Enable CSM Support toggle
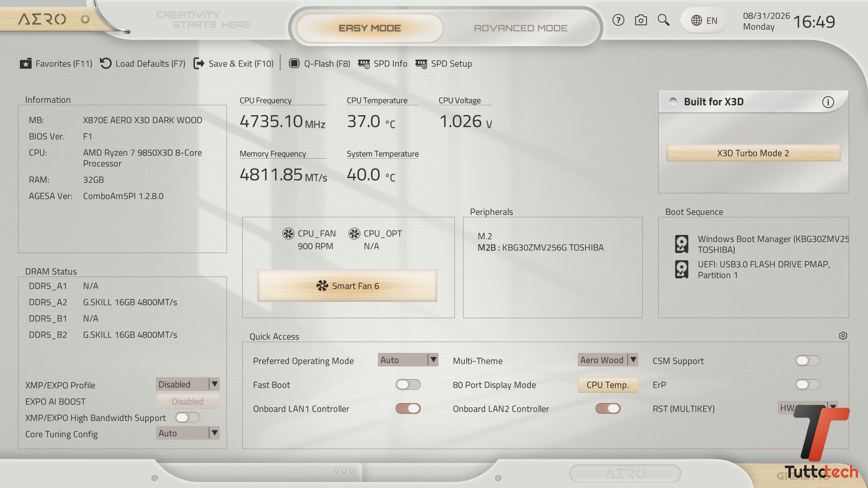 [x=808, y=361]
